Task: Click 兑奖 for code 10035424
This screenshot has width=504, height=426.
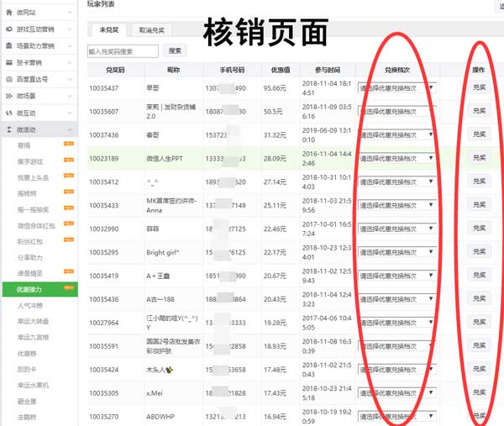Action: point(479,369)
